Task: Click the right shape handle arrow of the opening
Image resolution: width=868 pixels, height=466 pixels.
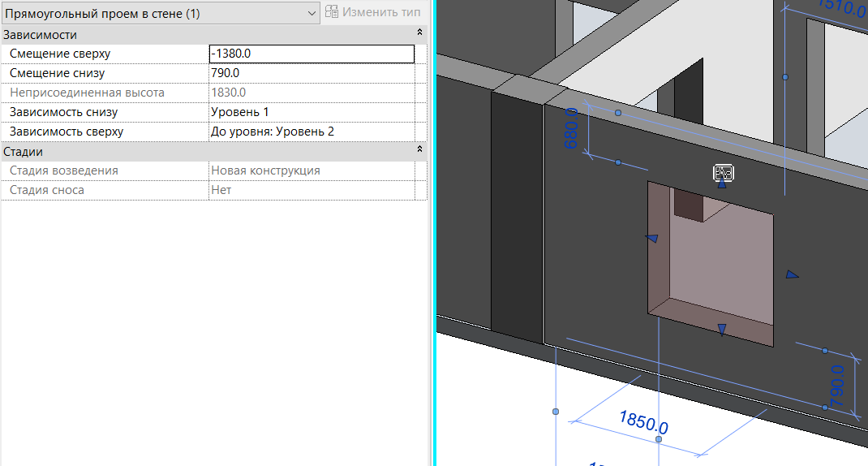Action: [791, 275]
